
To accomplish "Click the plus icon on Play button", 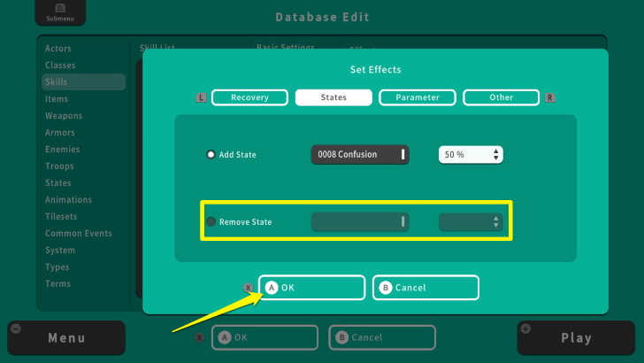I will point(525,328).
